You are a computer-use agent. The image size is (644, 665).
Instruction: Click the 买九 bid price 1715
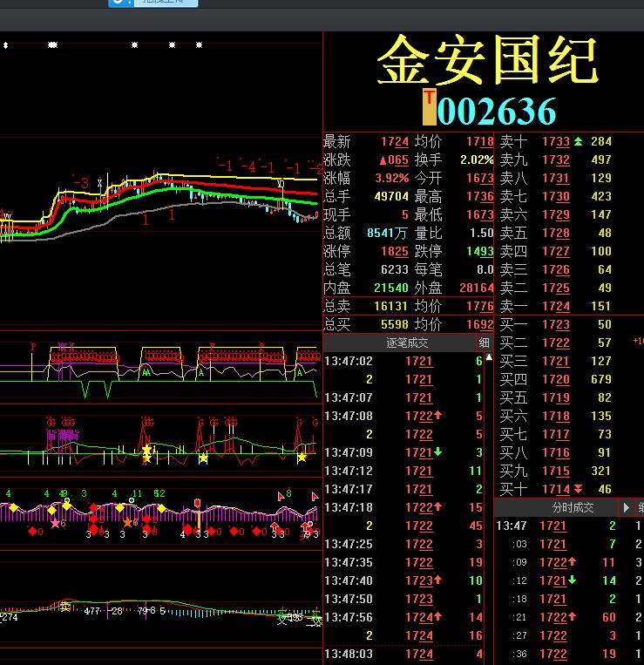[556, 471]
